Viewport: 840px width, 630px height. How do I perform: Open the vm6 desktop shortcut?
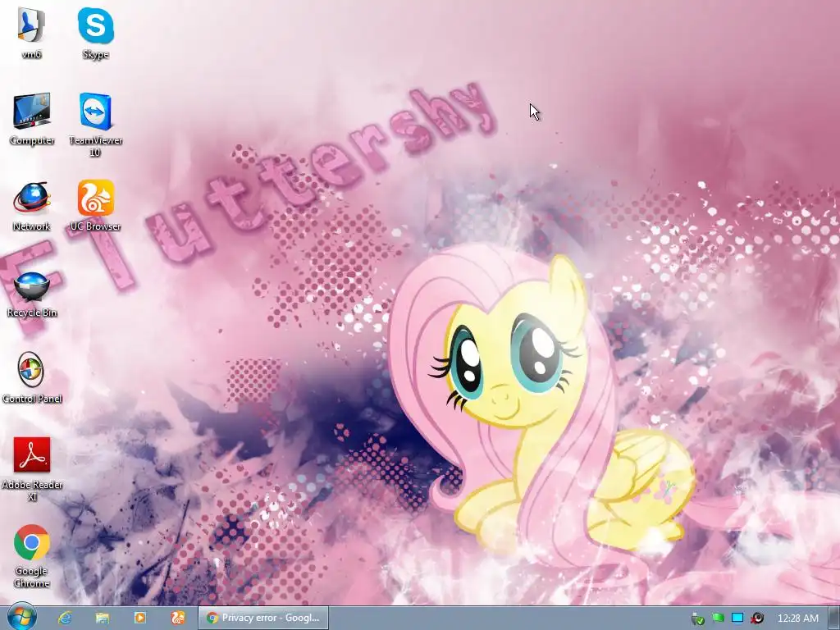[x=32, y=32]
